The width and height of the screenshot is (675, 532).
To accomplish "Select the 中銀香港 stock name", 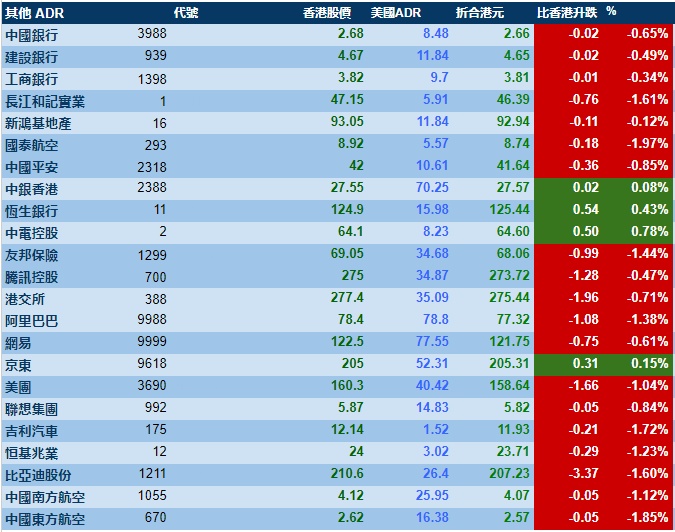I will point(31,189).
